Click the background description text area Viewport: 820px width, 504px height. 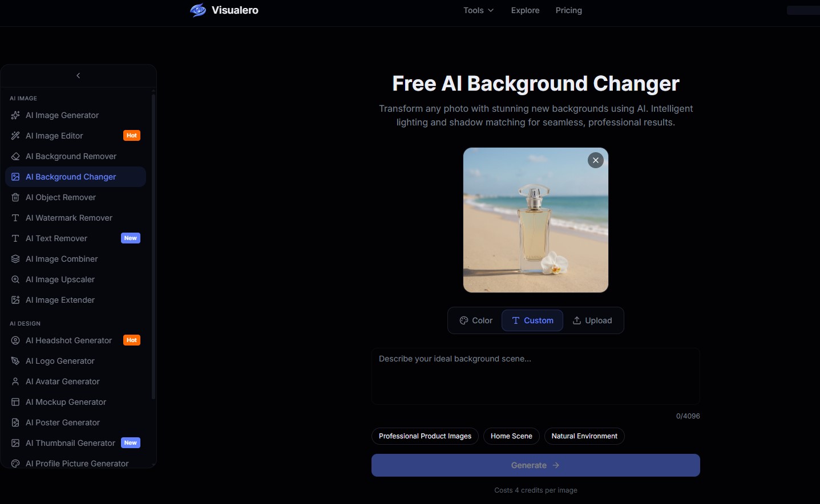coord(535,376)
